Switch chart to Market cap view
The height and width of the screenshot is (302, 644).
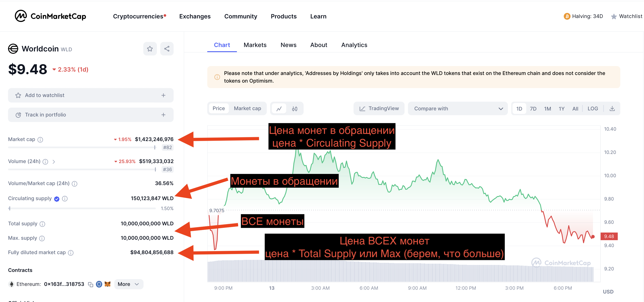coord(247,108)
